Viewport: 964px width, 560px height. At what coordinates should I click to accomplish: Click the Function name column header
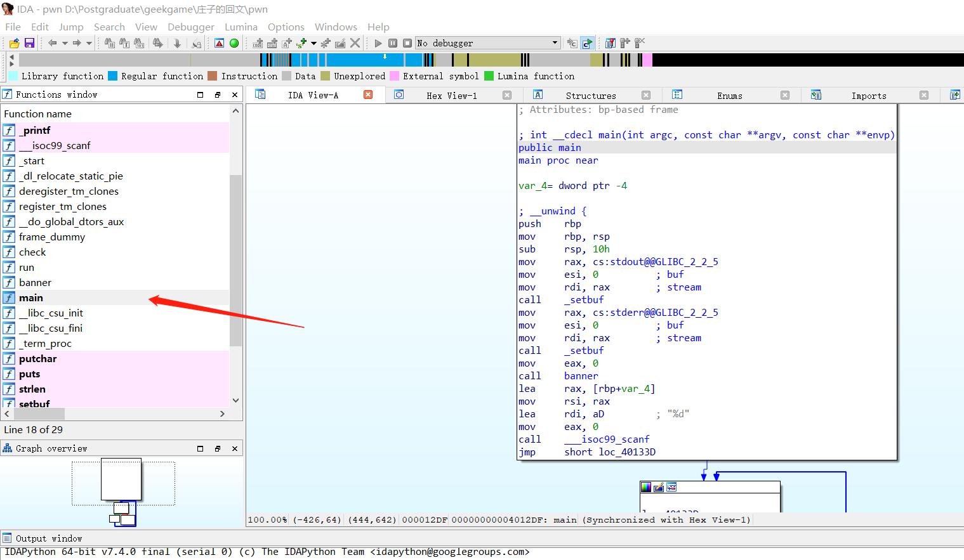[115, 114]
